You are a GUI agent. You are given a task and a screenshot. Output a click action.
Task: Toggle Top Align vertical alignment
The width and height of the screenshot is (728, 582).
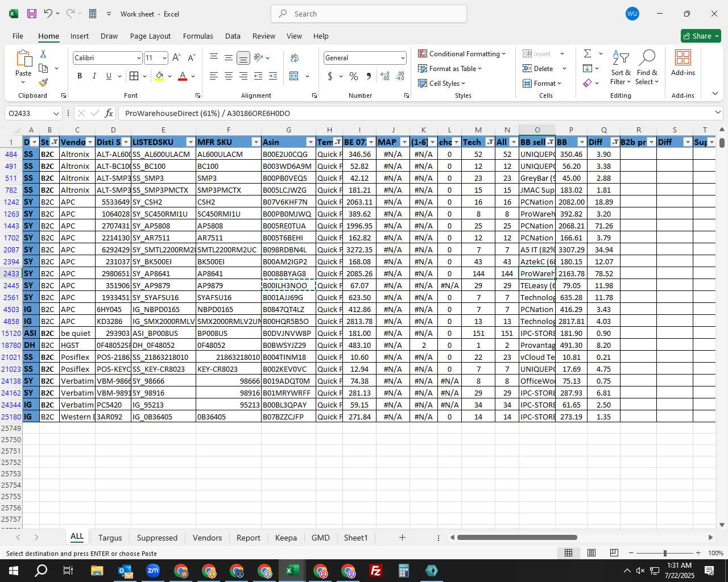point(214,58)
